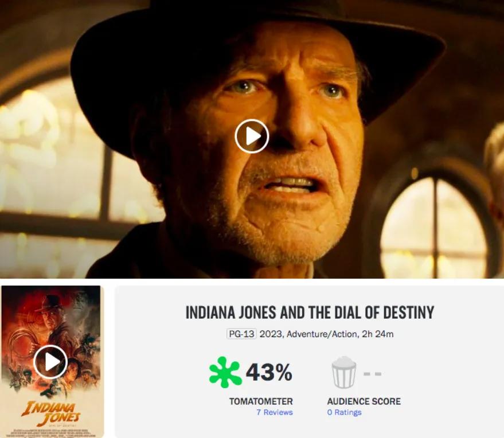
Task: Click the 2023, Adventure/Action, 2h 24m info text
Action: [327, 334]
